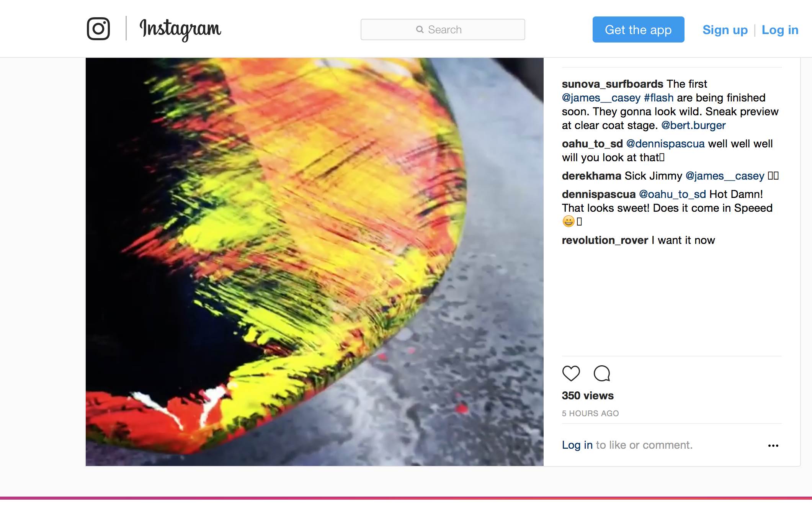Click the 5 HOURS AGO timestamp
Image resolution: width=812 pixels, height=510 pixels.
pos(590,414)
